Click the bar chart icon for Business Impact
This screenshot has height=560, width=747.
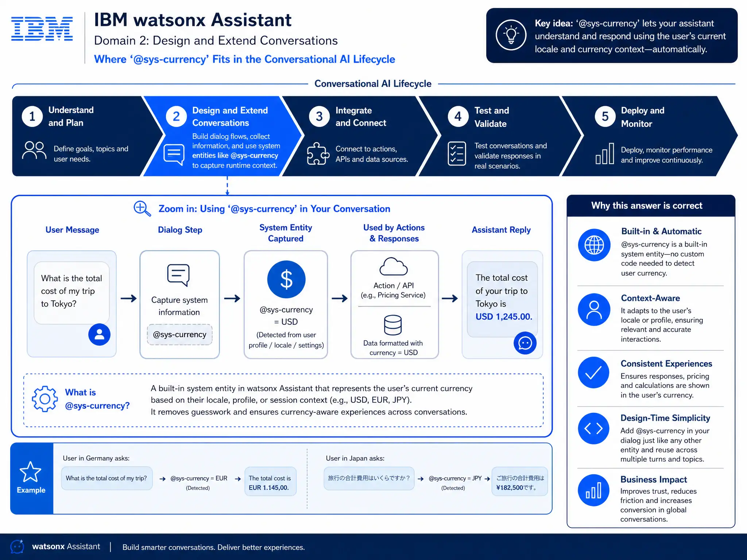[x=593, y=490]
